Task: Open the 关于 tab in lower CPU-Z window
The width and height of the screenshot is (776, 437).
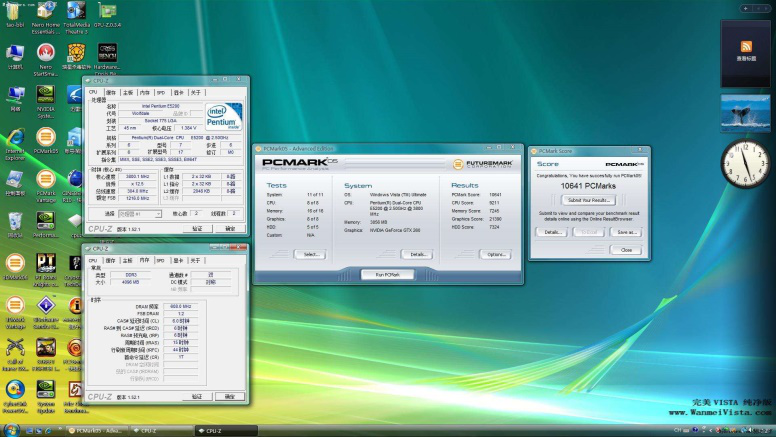Action: click(x=195, y=260)
